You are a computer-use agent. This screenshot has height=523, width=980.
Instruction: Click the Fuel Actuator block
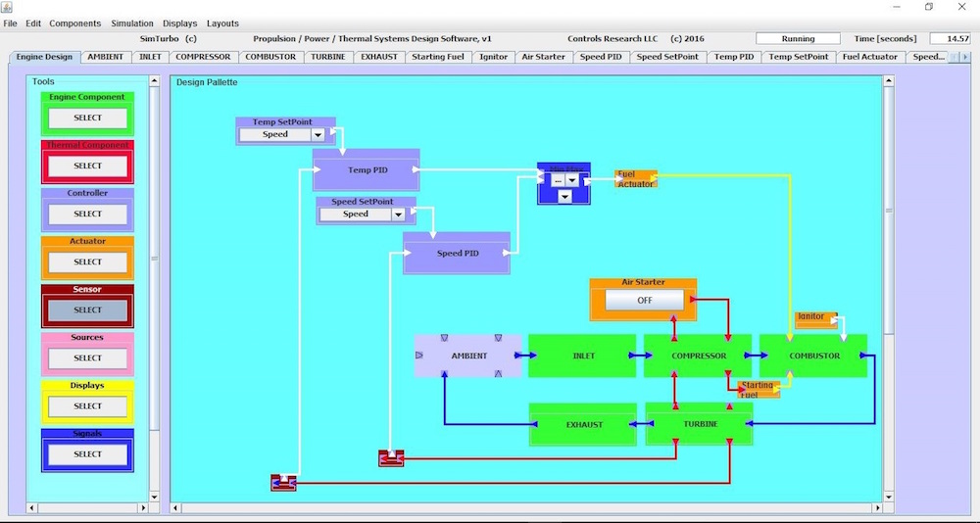point(635,179)
